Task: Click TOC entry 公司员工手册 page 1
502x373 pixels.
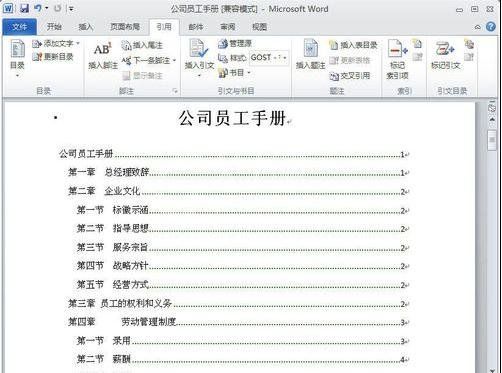Action: coord(234,154)
